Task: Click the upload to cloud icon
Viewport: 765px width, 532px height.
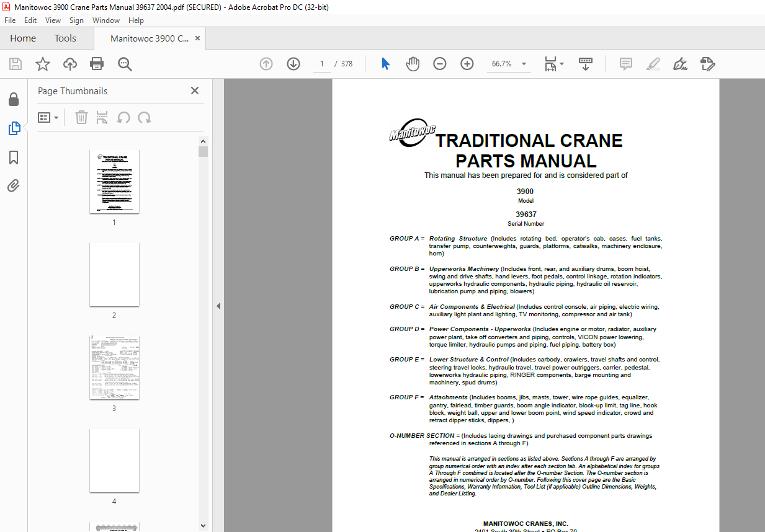Action: click(70, 64)
